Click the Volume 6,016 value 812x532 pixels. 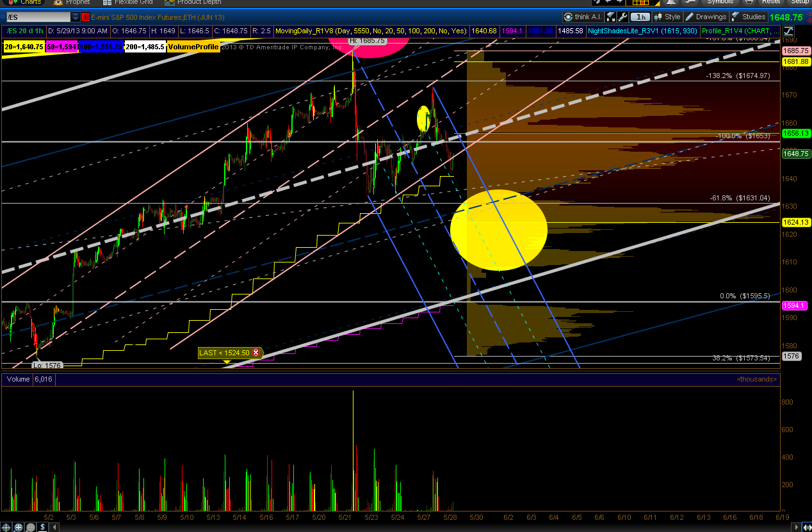43,380
